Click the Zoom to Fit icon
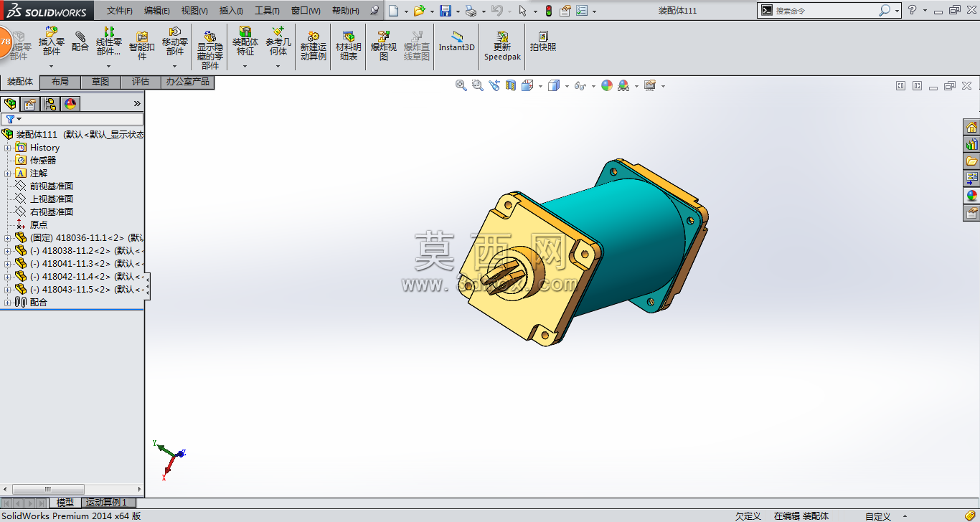The image size is (980, 522). [461, 85]
